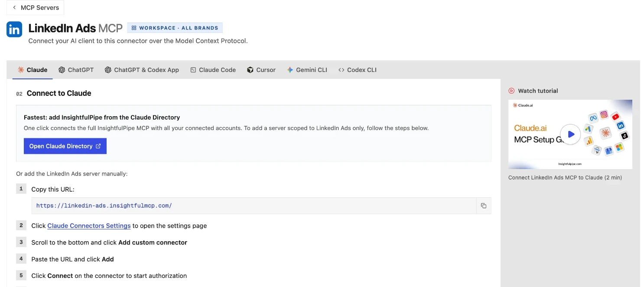Image resolution: width=644 pixels, height=287 pixels.
Task: Switch to the Codex CLI tab
Action: (x=358, y=70)
